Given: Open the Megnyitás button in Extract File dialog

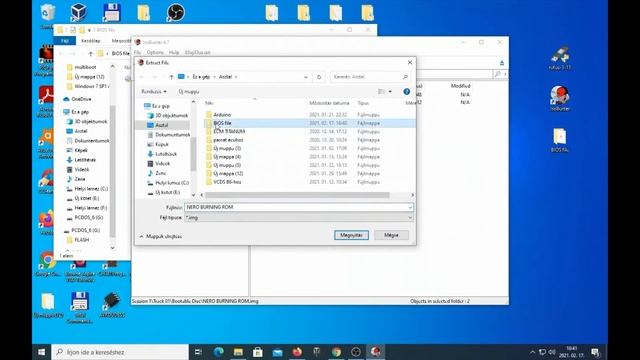Looking at the screenshot, I should click(x=351, y=235).
